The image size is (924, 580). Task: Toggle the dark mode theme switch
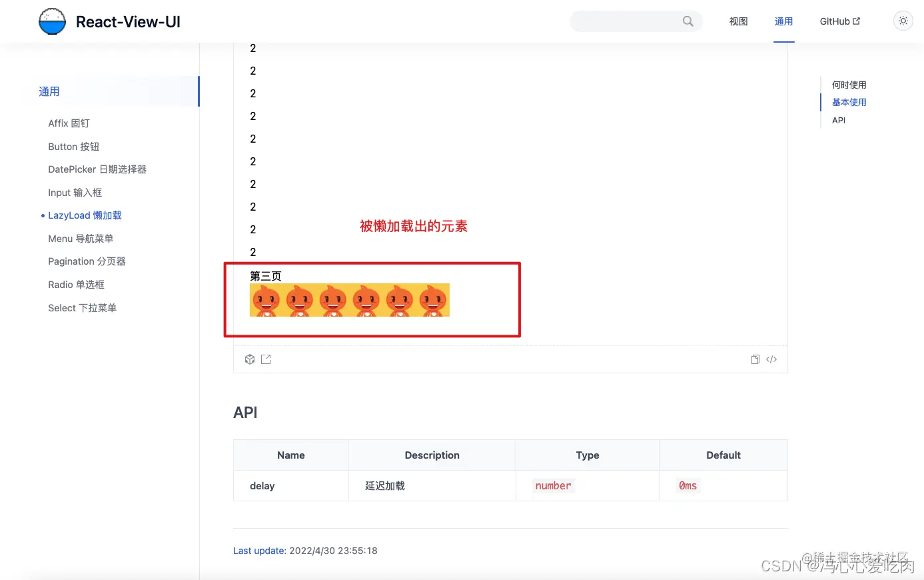tap(903, 21)
